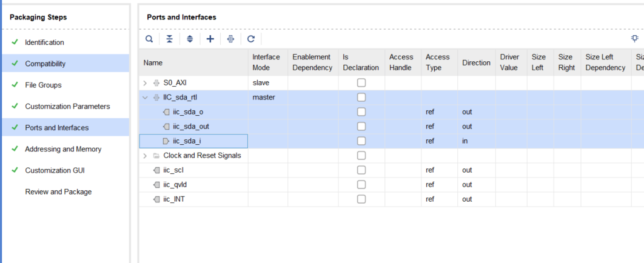Select the iic_qvld port row

[173, 185]
